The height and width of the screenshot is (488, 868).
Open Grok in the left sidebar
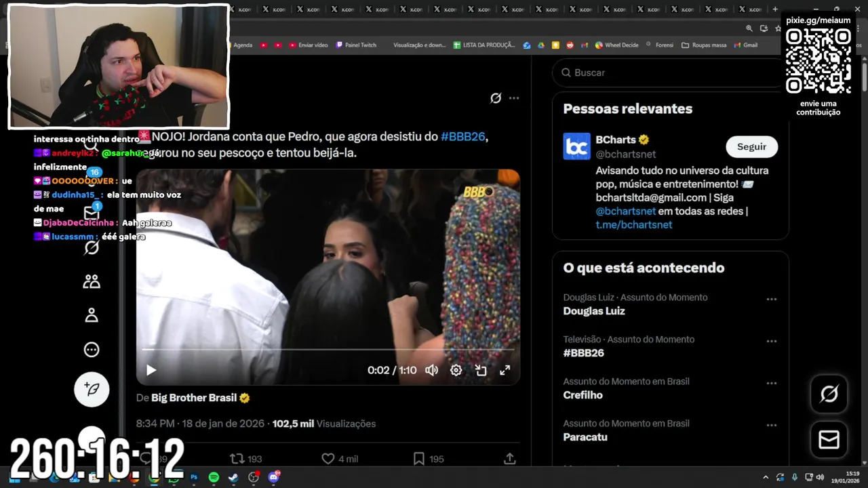[92, 247]
